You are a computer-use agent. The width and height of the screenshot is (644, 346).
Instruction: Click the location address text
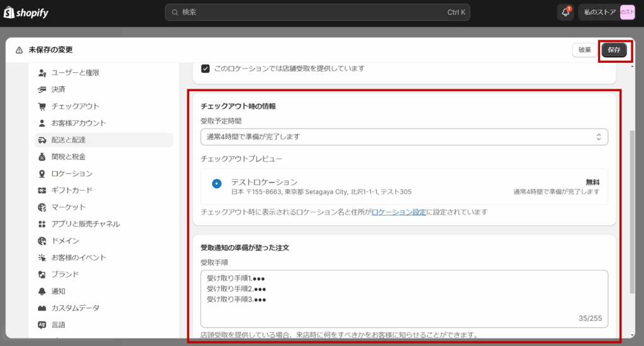[x=321, y=192]
